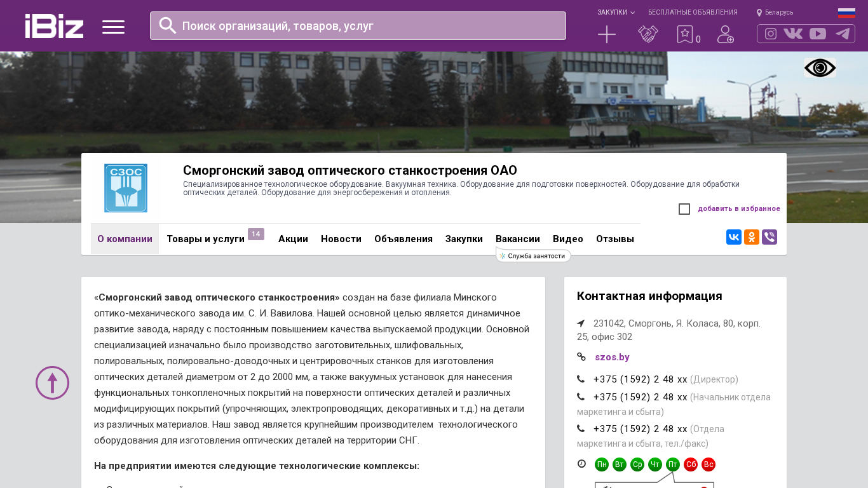Open the Instagram icon in header
The height and width of the screenshot is (488, 868).
click(771, 34)
